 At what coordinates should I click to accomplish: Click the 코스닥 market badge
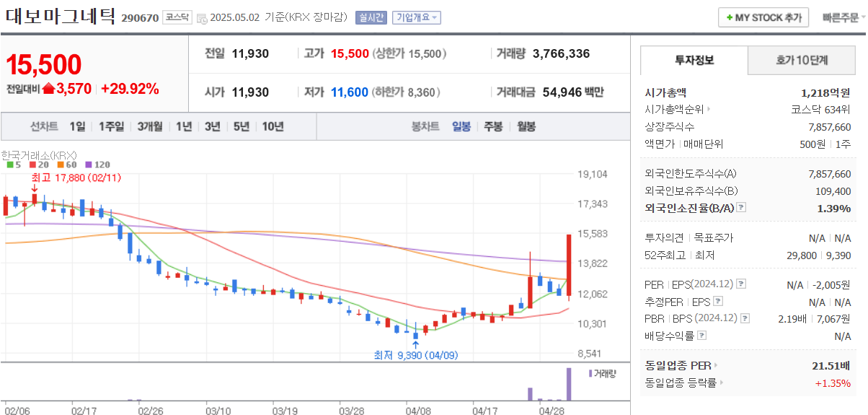177,17
